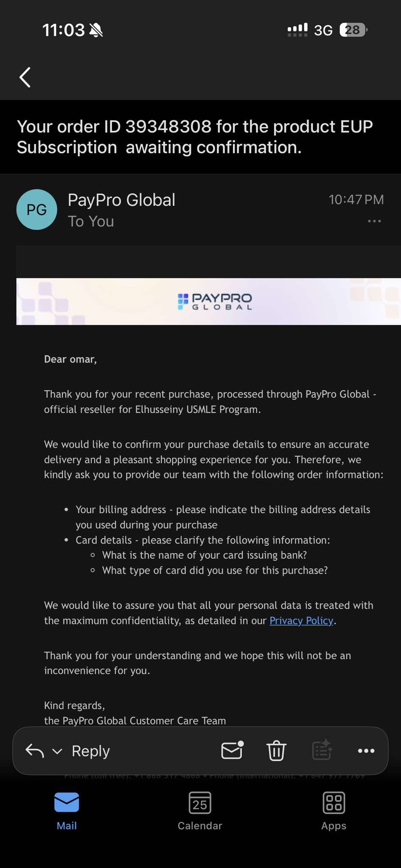Expand recipient details "To You"
Screen dimensions: 401x868
[x=91, y=222]
